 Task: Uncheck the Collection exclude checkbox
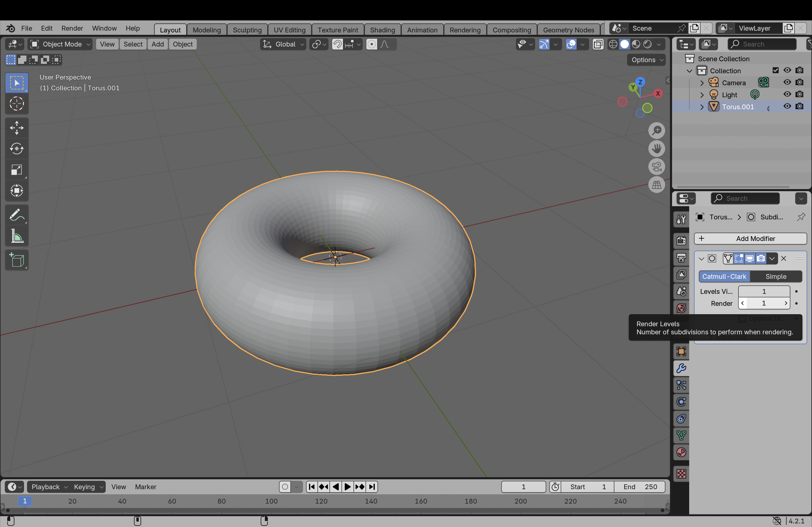pyautogui.click(x=775, y=70)
